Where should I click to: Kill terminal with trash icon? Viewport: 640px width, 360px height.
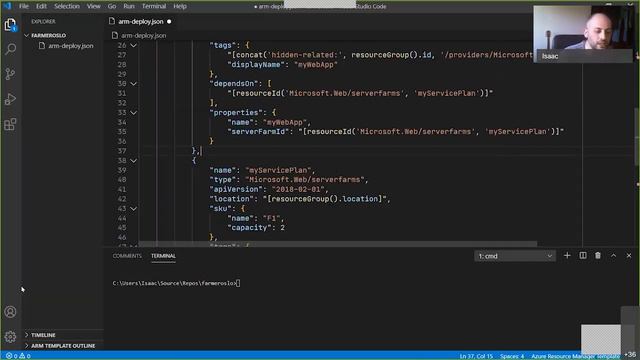(598, 256)
